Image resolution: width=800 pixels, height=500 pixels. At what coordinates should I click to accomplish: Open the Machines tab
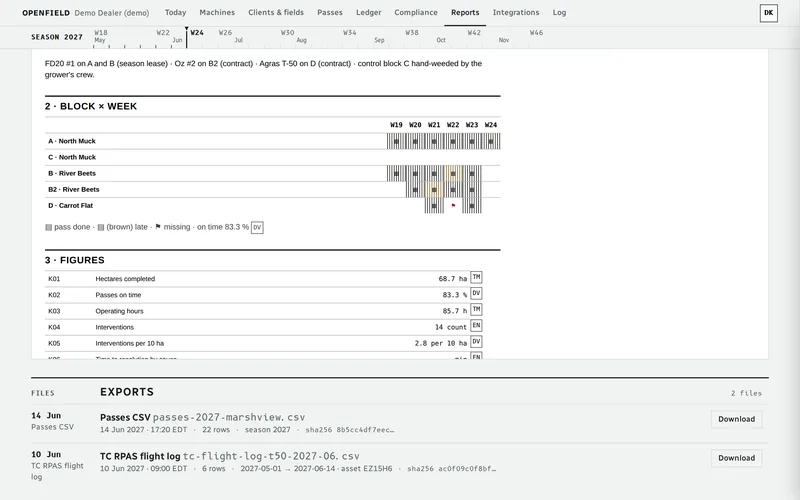pyautogui.click(x=217, y=12)
